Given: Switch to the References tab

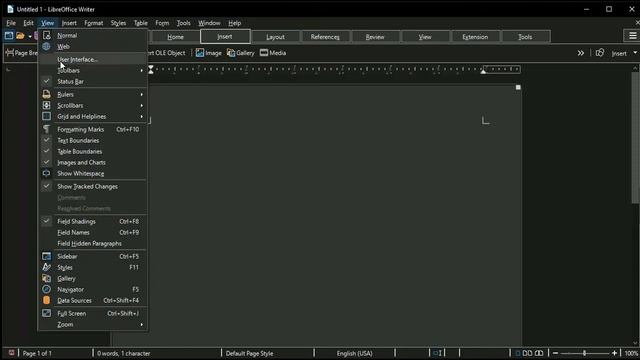Looking at the screenshot, I should coord(325,37).
